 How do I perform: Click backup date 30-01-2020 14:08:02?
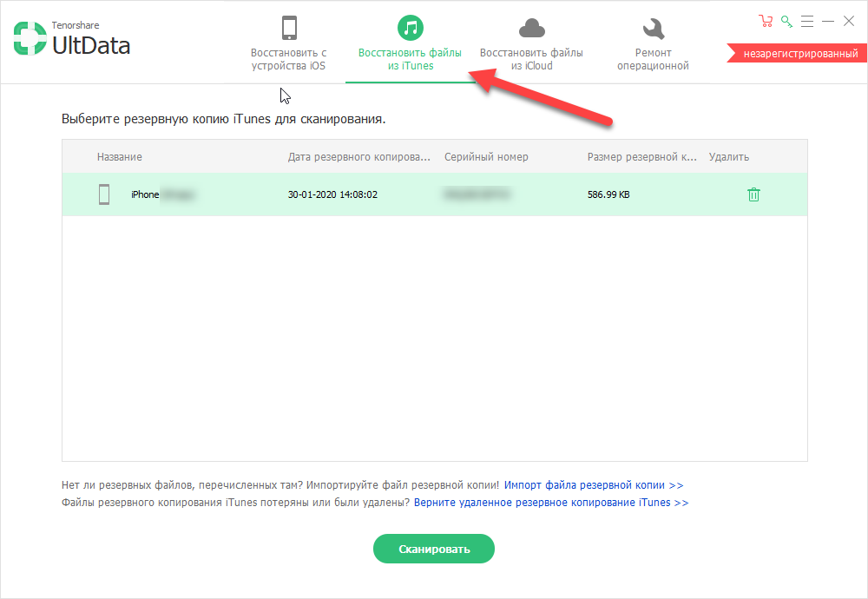pos(332,194)
